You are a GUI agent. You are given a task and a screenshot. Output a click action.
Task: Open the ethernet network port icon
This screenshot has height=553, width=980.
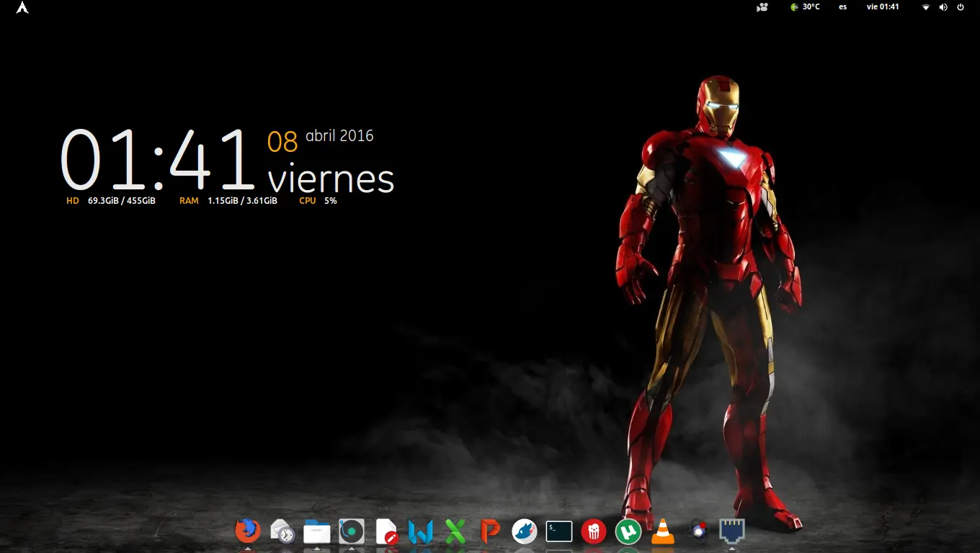click(x=732, y=531)
